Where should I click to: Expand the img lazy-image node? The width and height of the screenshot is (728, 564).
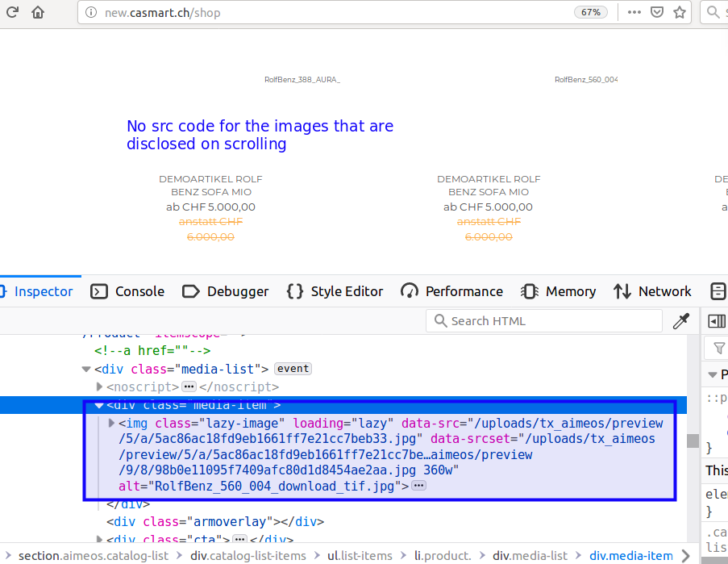point(111,423)
